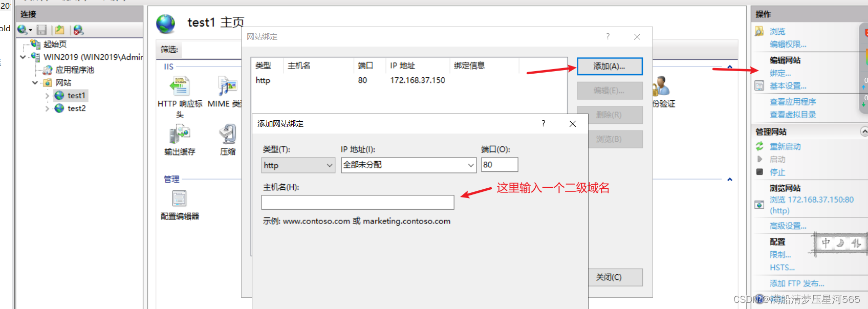Collapse the WIN2019 server node

tap(23, 57)
